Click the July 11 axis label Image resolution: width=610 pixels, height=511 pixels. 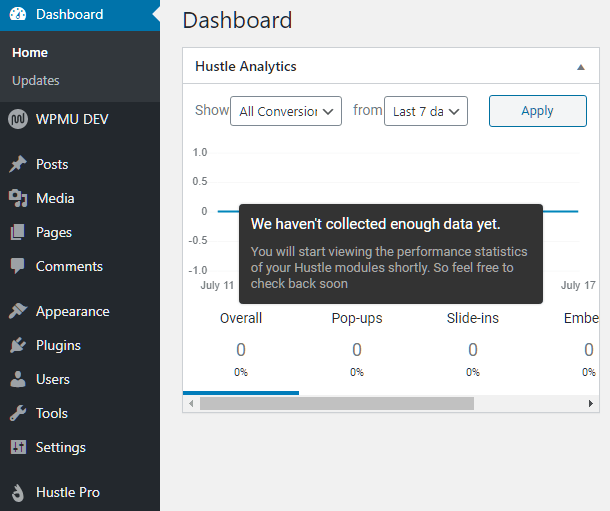(x=217, y=285)
